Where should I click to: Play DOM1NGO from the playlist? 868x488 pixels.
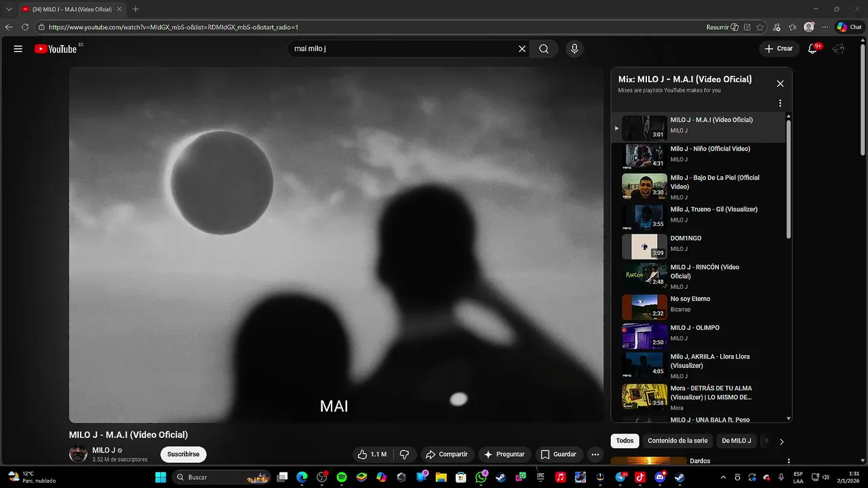pos(698,245)
